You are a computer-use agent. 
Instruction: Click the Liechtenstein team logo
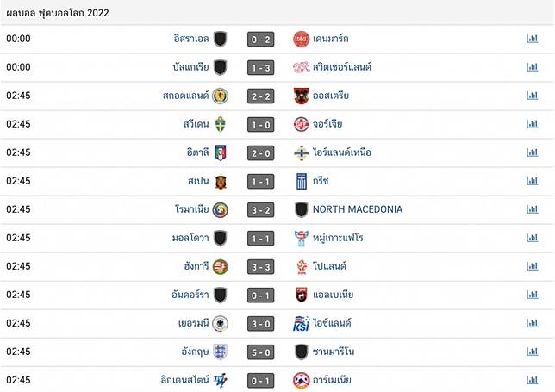pyautogui.click(x=221, y=380)
